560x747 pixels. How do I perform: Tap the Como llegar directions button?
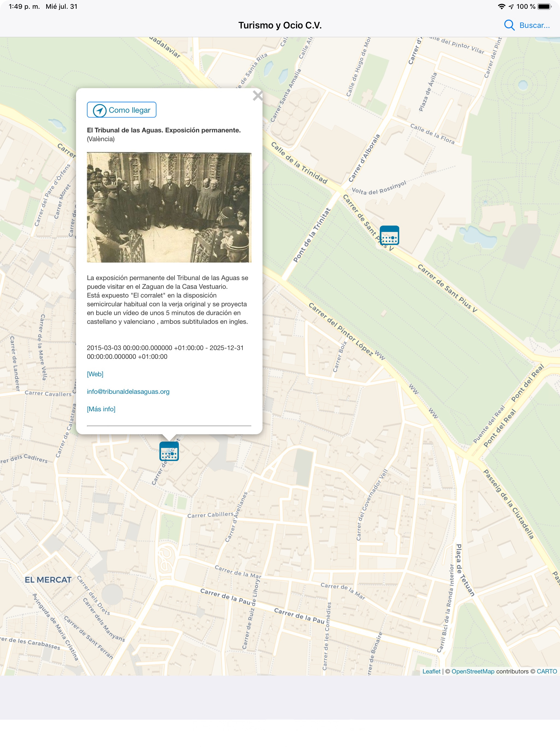click(122, 110)
